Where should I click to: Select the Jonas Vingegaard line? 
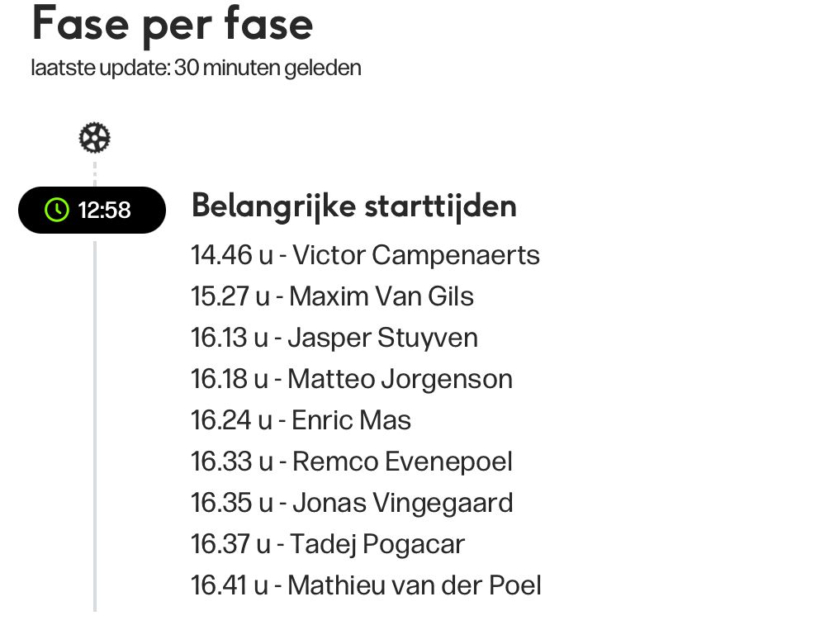pyautogui.click(x=352, y=503)
